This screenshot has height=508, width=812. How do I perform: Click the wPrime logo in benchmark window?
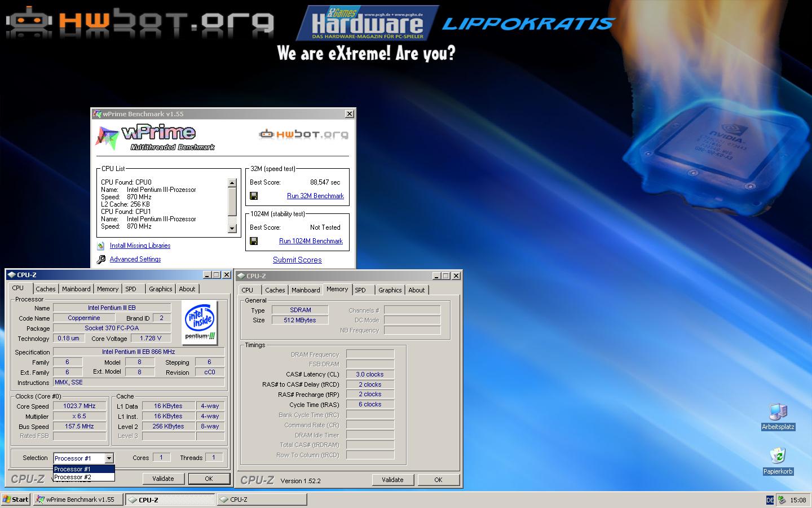(155, 138)
